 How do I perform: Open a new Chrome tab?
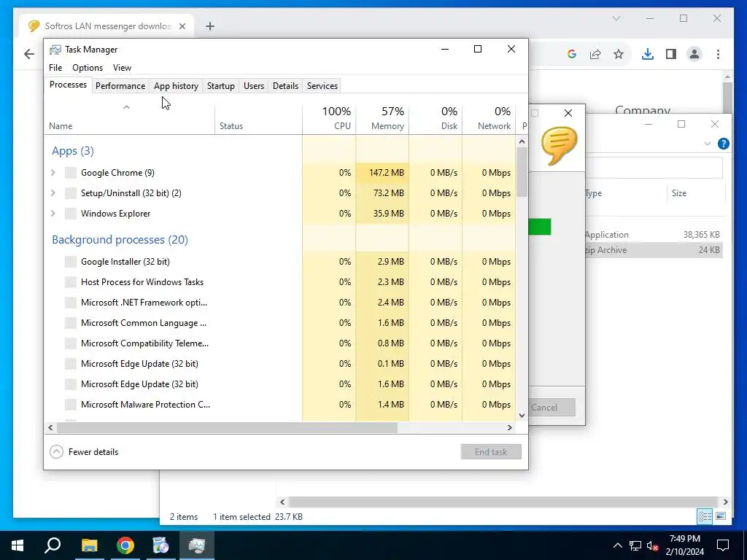coord(210,26)
